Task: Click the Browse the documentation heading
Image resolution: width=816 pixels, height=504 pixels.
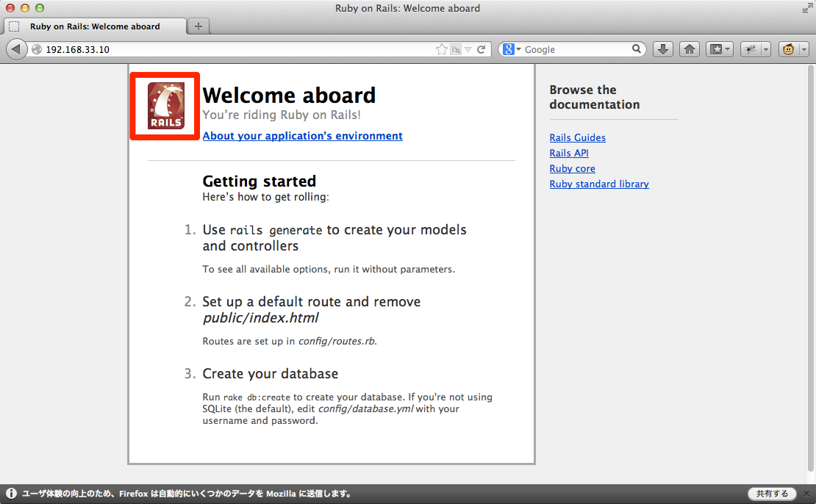Action: tap(595, 97)
